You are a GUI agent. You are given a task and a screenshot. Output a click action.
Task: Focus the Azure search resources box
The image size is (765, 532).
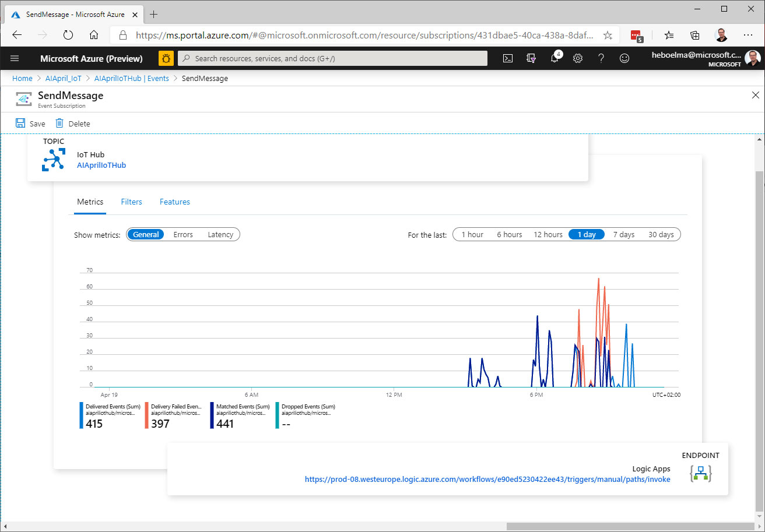[x=332, y=58]
